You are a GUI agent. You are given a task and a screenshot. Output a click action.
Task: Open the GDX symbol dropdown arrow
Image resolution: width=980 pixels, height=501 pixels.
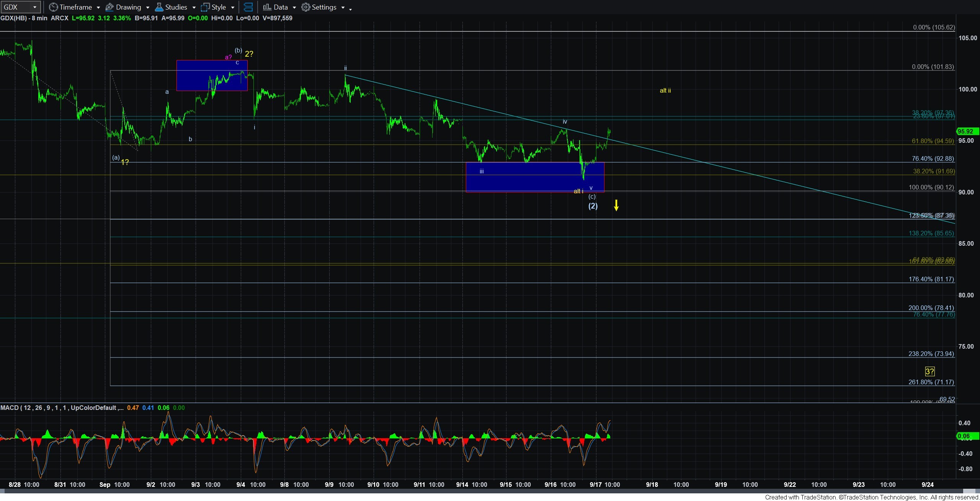[x=34, y=7]
